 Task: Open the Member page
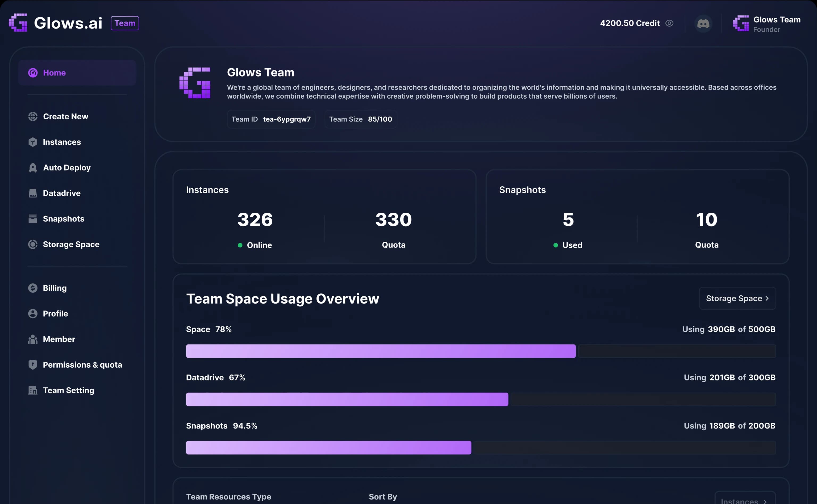(77, 339)
